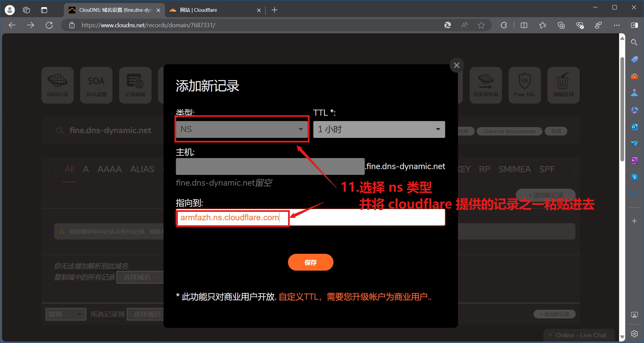Click the 指向到 input with cloudflare nameserver
Viewport: 644px width, 343px height.
tap(310, 218)
